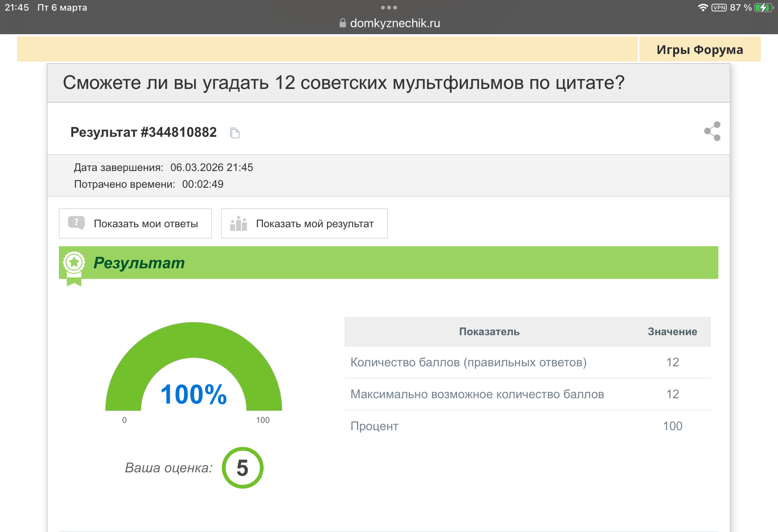778x532 pixels.
Task: Click the podium stars result icon
Action: pyautogui.click(x=239, y=223)
